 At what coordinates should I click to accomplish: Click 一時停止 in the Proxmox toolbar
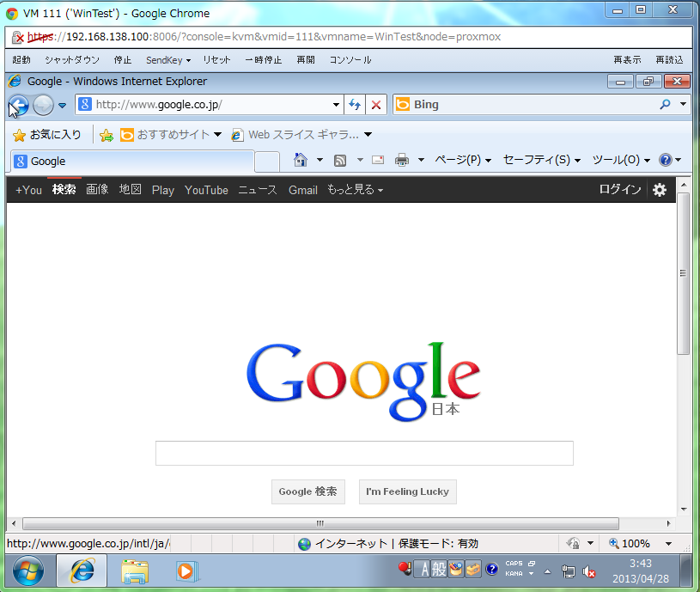click(x=264, y=60)
